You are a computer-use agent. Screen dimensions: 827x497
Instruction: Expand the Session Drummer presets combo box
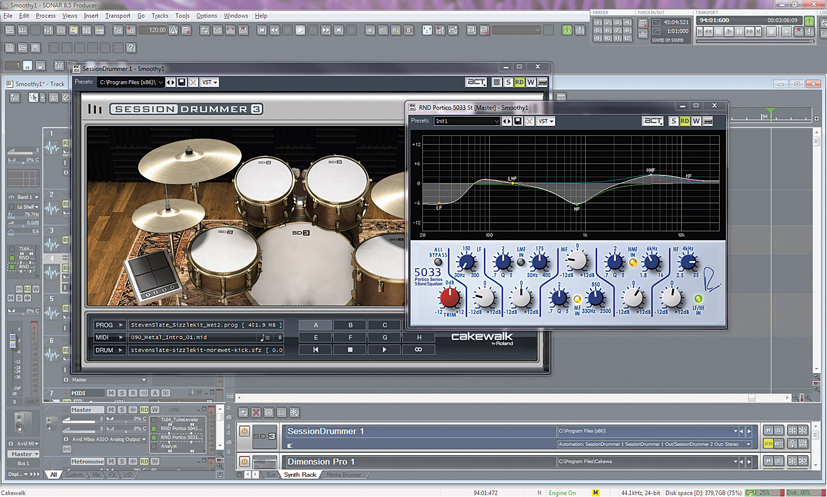click(x=131, y=82)
